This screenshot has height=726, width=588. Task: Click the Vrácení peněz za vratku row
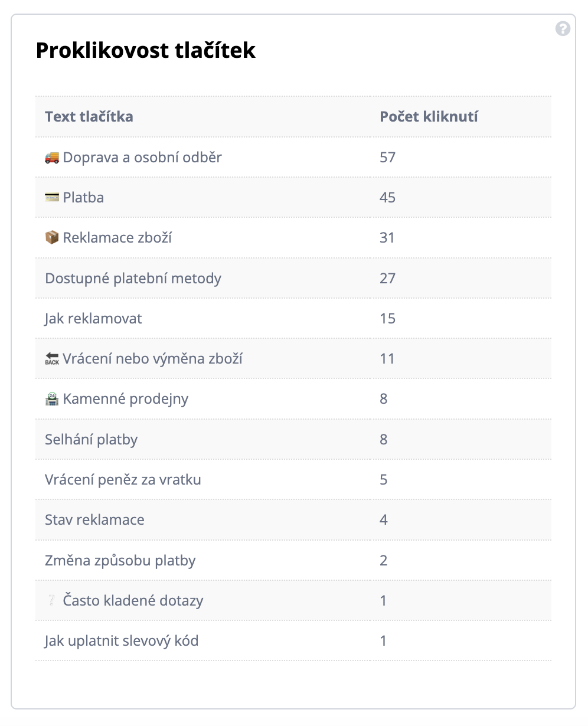click(123, 479)
